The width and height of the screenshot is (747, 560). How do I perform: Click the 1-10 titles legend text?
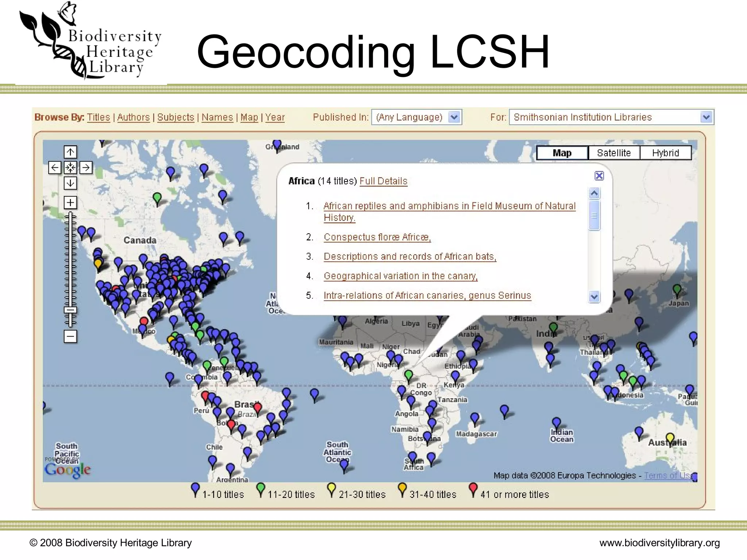click(223, 494)
